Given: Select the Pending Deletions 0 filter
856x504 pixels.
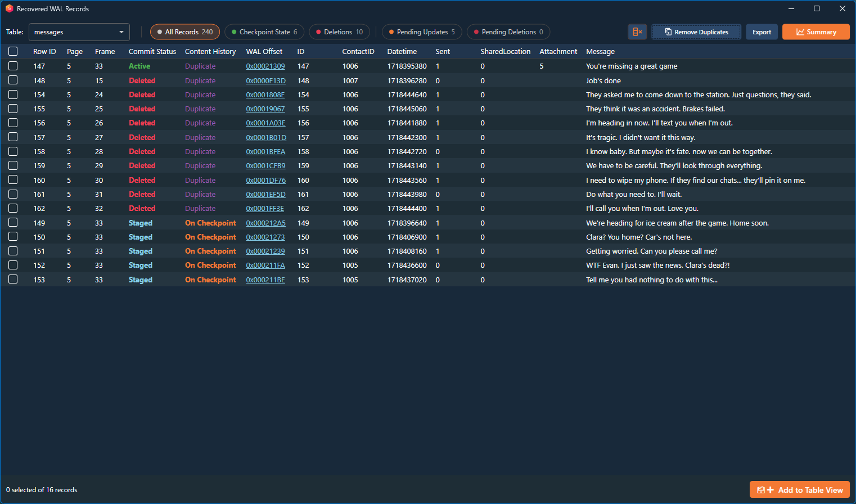Looking at the screenshot, I should (508, 32).
